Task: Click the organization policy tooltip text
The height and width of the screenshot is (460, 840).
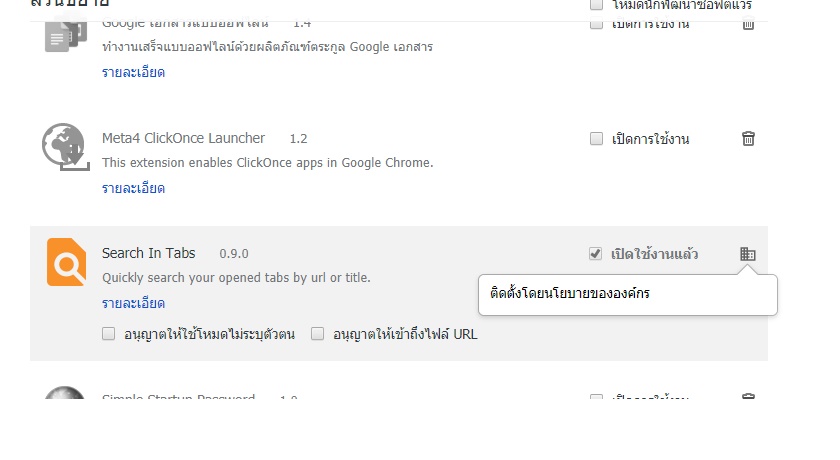Action: 569,293
